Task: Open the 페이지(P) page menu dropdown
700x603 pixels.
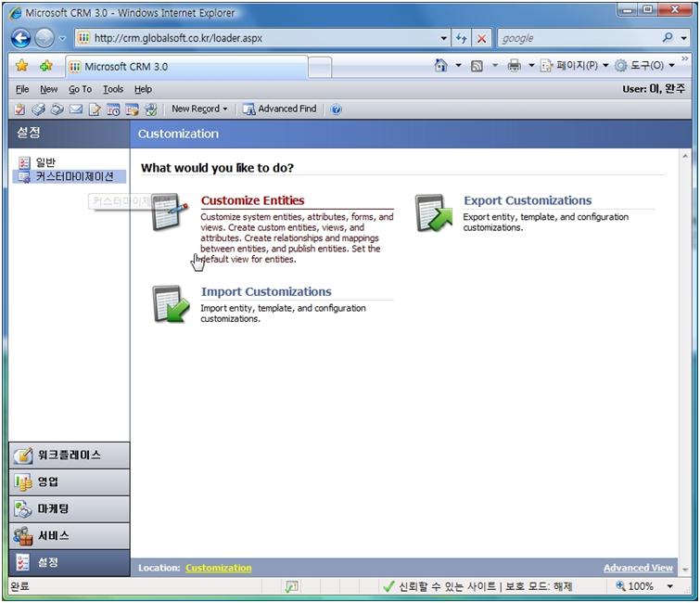Action: pos(575,66)
